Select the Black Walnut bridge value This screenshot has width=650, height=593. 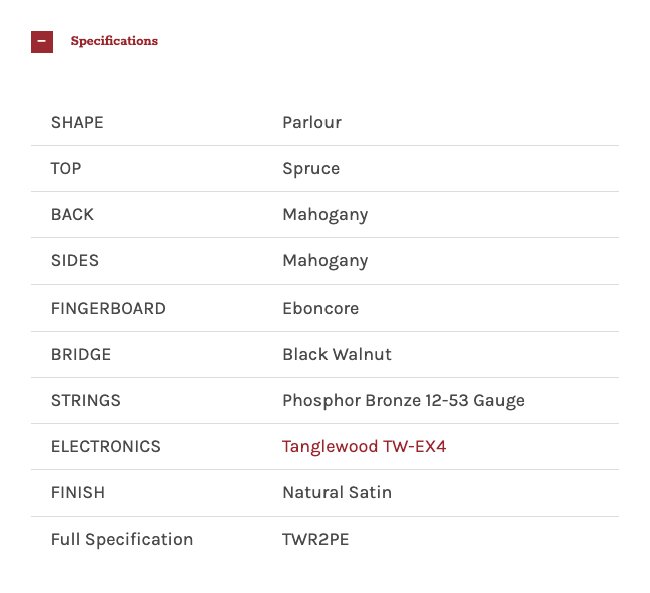click(337, 354)
